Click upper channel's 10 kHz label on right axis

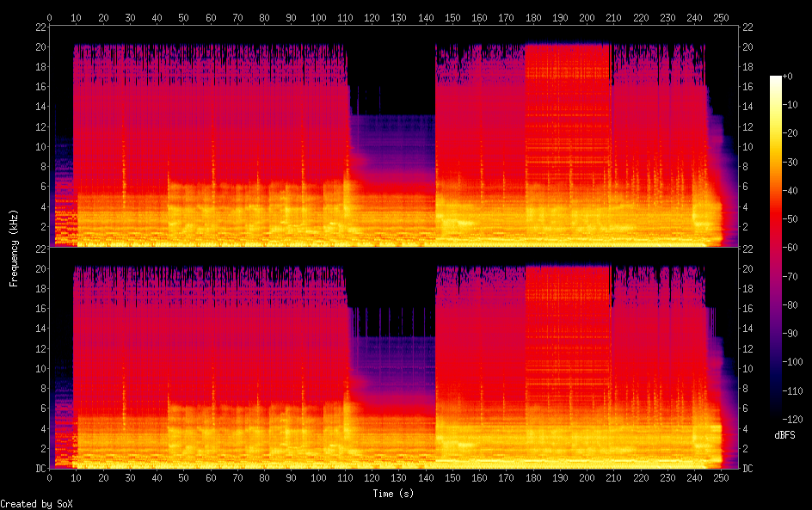[747, 147]
